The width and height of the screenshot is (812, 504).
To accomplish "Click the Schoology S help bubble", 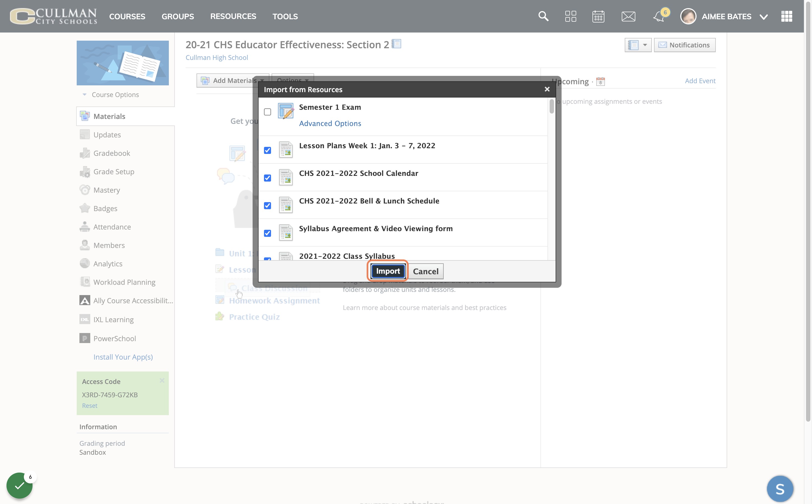I will pos(780,489).
